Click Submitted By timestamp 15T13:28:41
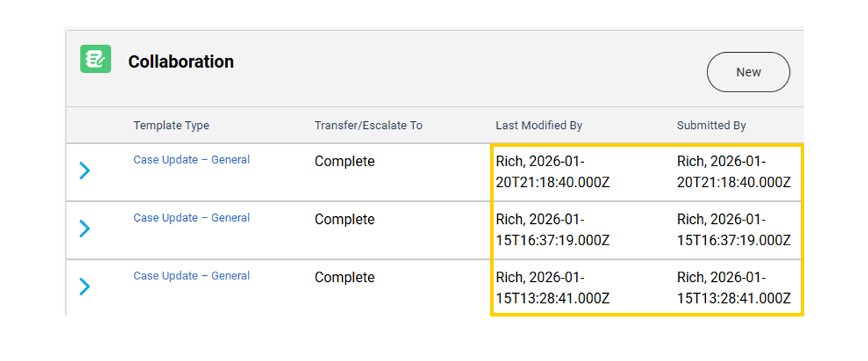This screenshot has width=868, height=361. [734, 299]
